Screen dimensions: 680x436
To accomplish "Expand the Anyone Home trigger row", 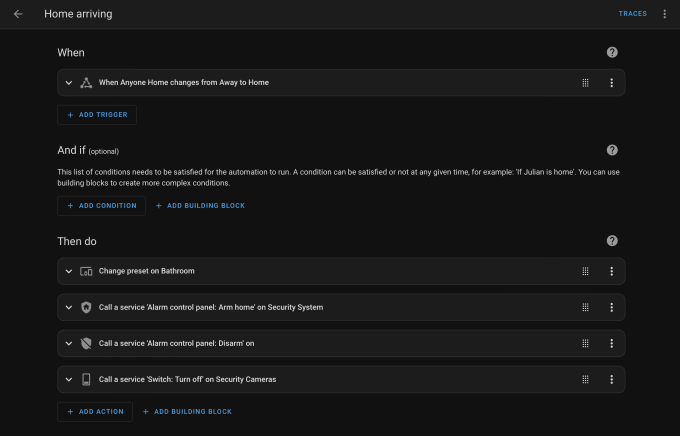I will click(69, 82).
